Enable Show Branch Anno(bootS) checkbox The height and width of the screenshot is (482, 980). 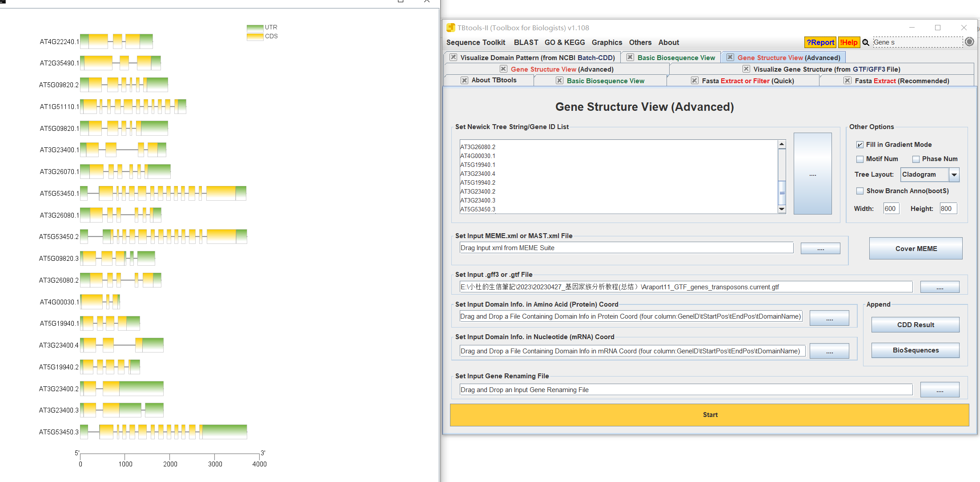(860, 191)
